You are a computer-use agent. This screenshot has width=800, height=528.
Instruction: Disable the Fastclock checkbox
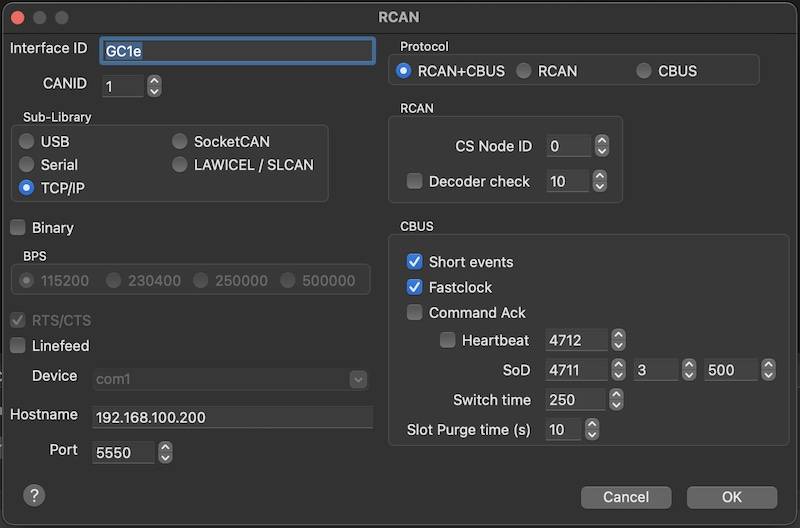coord(415,287)
